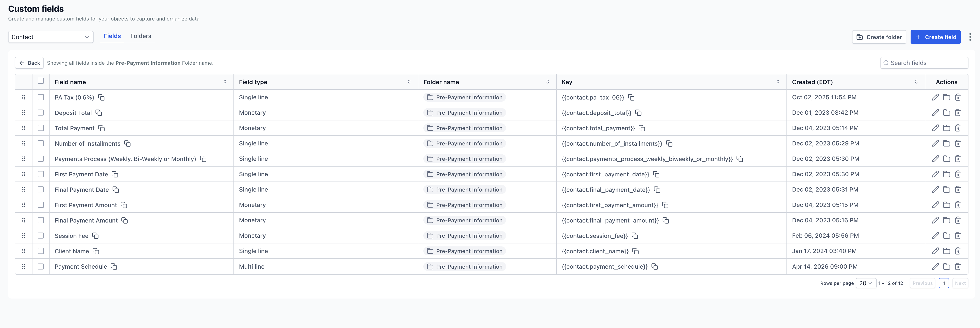Delete the Session Fee field
The height and width of the screenshot is (328, 980).
958,236
